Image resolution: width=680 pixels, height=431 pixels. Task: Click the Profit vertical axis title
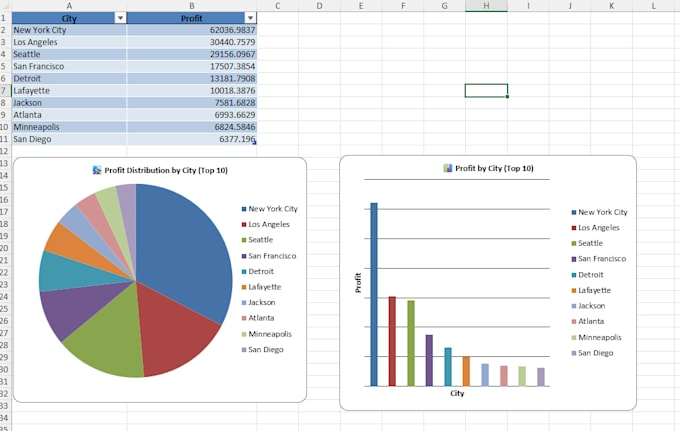358,283
